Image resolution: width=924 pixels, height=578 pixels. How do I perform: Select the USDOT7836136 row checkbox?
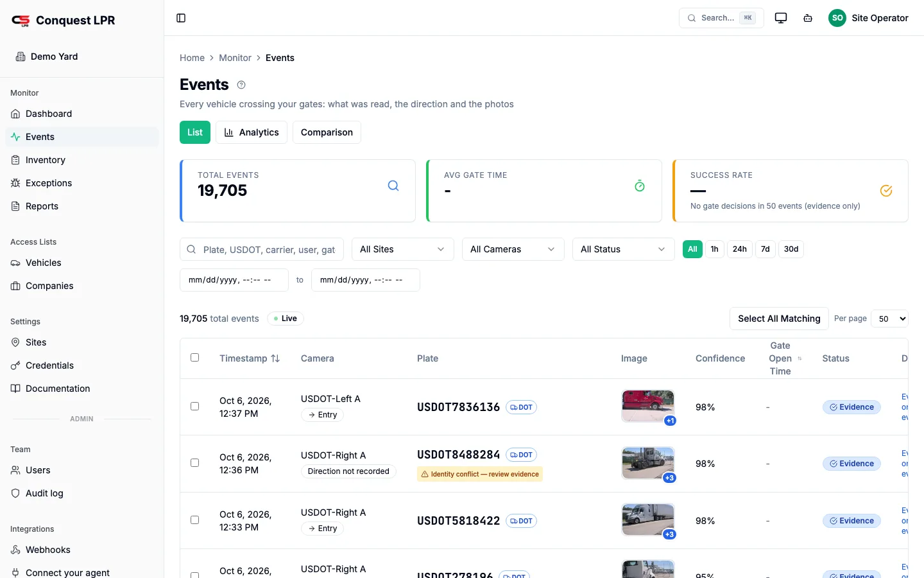195,407
